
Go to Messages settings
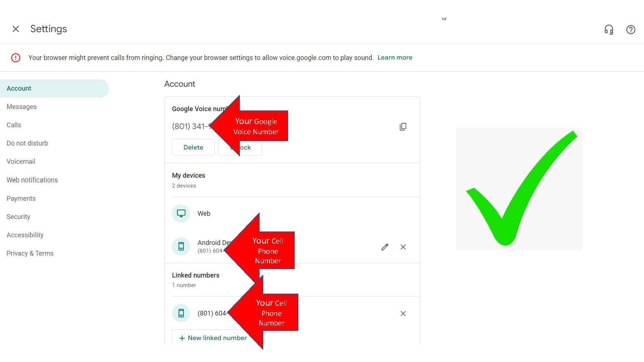click(x=22, y=107)
